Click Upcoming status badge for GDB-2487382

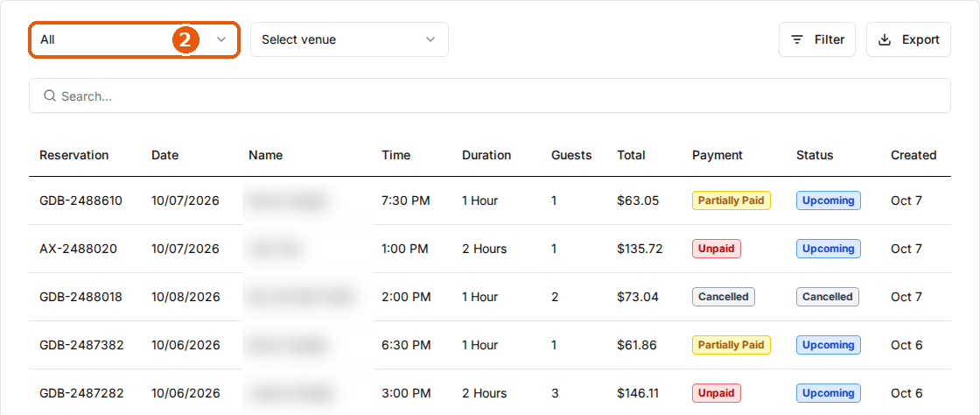tap(828, 345)
